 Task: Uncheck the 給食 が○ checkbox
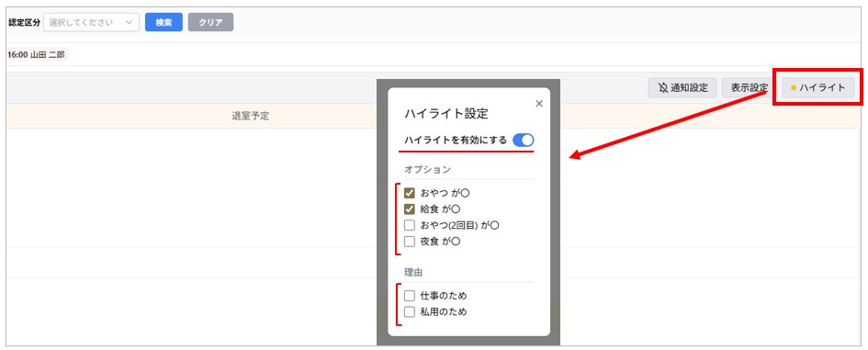(410, 209)
